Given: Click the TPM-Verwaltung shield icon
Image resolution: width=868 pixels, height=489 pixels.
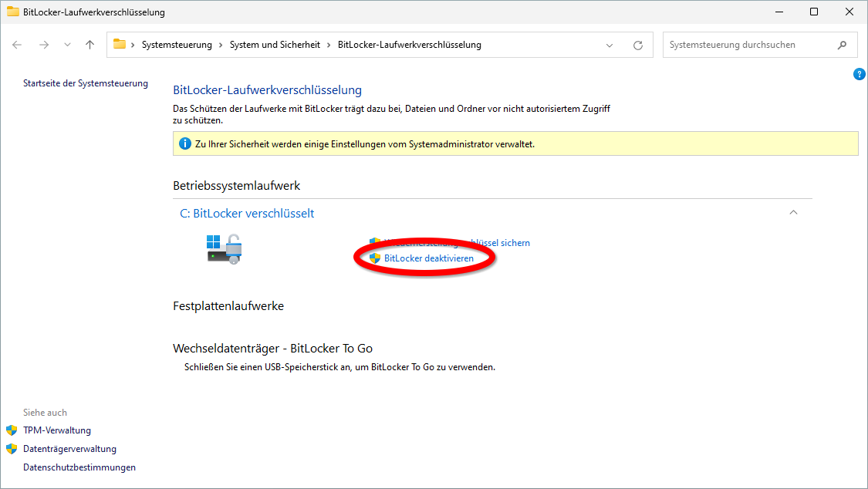Looking at the screenshot, I should [x=12, y=430].
